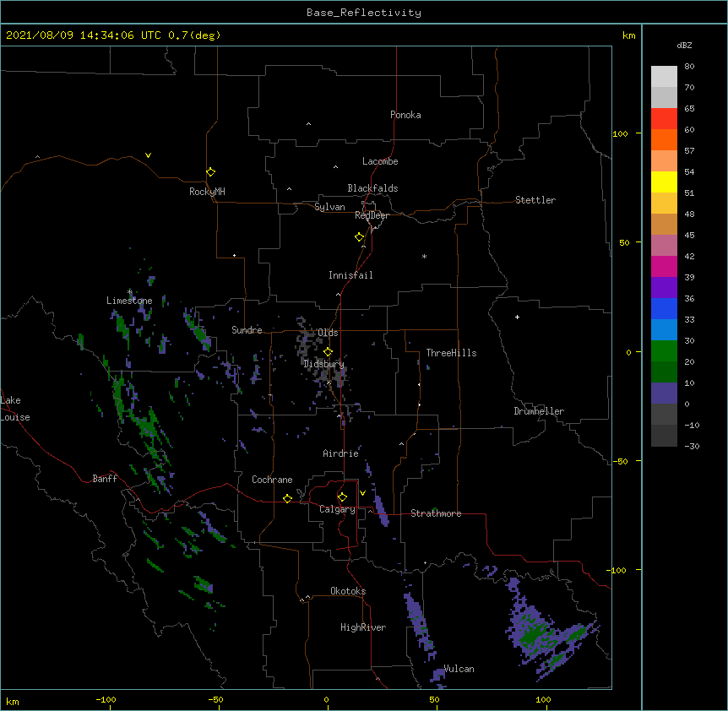This screenshot has height=711, width=728.
Task: Click yellow diamond marker south of RedDeer
Action: click(x=360, y=237)
